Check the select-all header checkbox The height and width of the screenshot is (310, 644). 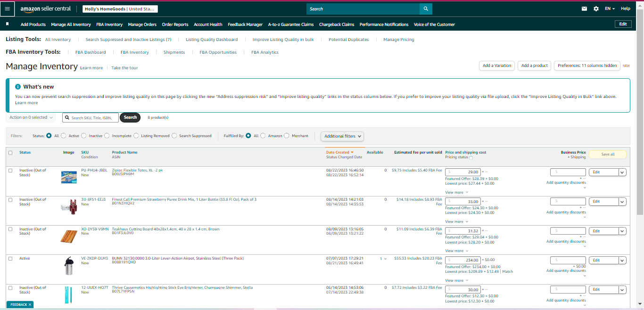pos(10,153)
